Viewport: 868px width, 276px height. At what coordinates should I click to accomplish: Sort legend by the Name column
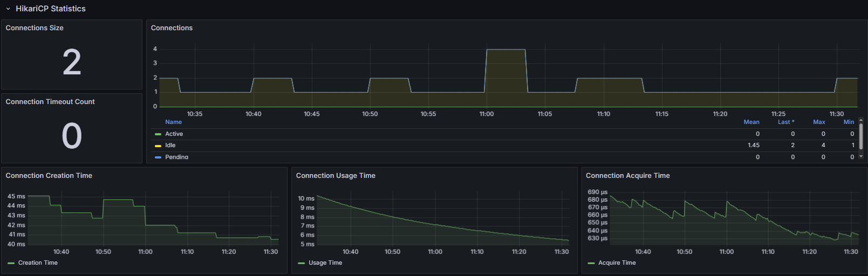tap(173, 122)
